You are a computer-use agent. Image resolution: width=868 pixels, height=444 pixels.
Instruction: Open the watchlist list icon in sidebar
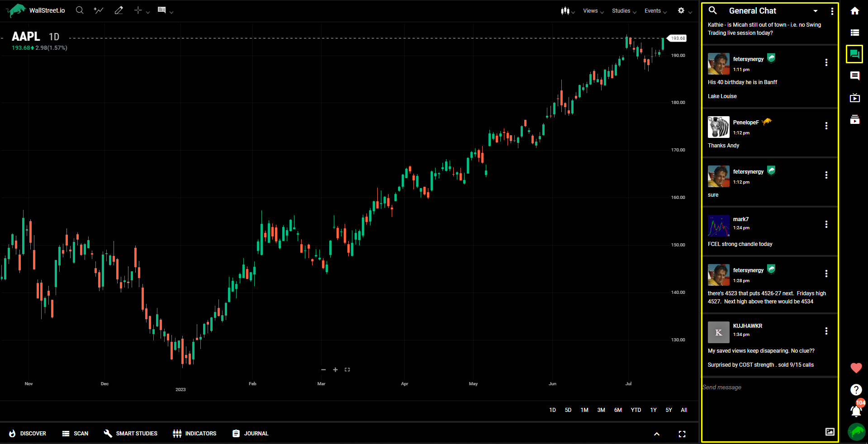(x=855, y=33)
